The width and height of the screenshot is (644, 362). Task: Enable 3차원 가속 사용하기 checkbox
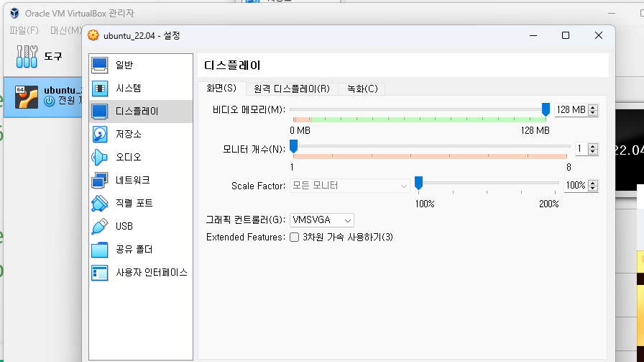click(294, 237)
